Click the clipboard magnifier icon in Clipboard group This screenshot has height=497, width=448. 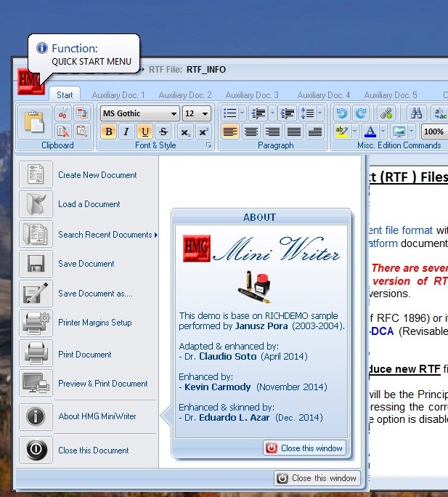(82, 132)
